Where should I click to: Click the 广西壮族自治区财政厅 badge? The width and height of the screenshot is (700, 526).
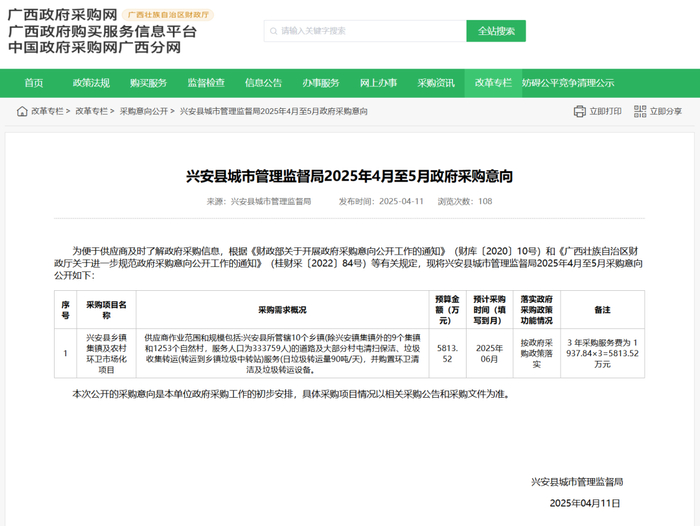point(168,15)
